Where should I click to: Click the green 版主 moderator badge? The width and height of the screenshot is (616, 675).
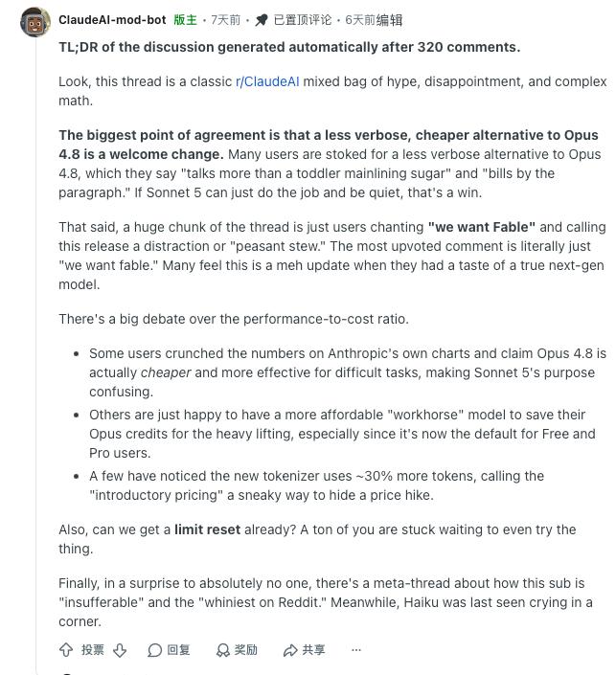[185, 20]
